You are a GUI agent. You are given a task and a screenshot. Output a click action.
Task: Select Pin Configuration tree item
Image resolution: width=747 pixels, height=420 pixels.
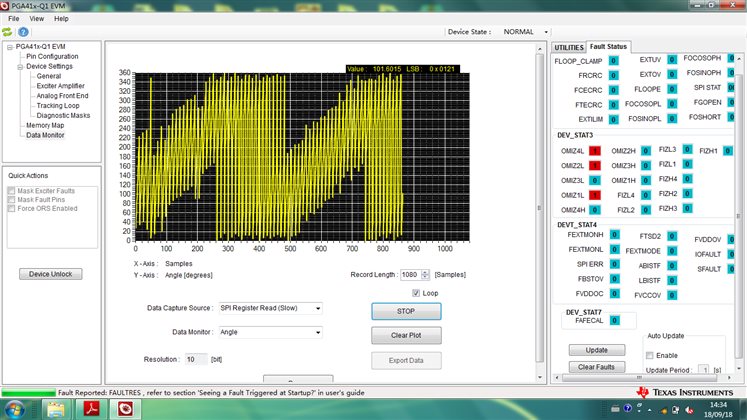pos(52,56)
